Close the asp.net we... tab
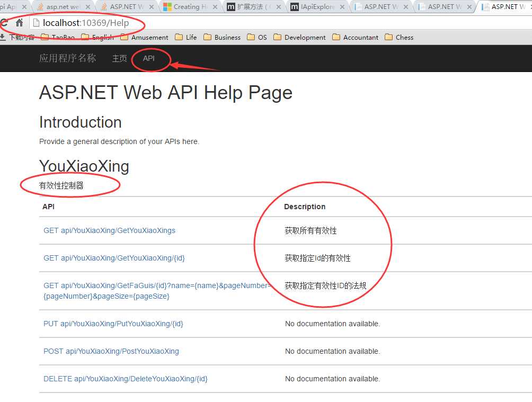Viewport: 532px width, 402px height. pyautogui.click(x=88, y=7)
